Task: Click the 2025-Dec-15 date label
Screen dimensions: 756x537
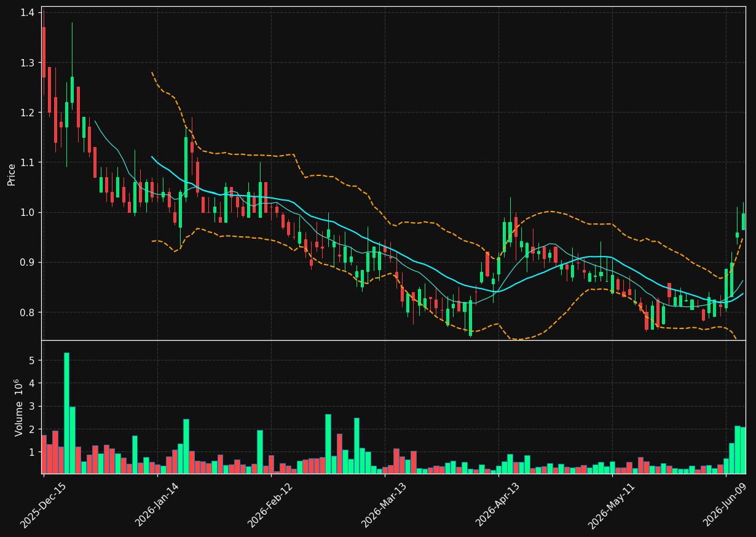Action: tap(43, 505)
